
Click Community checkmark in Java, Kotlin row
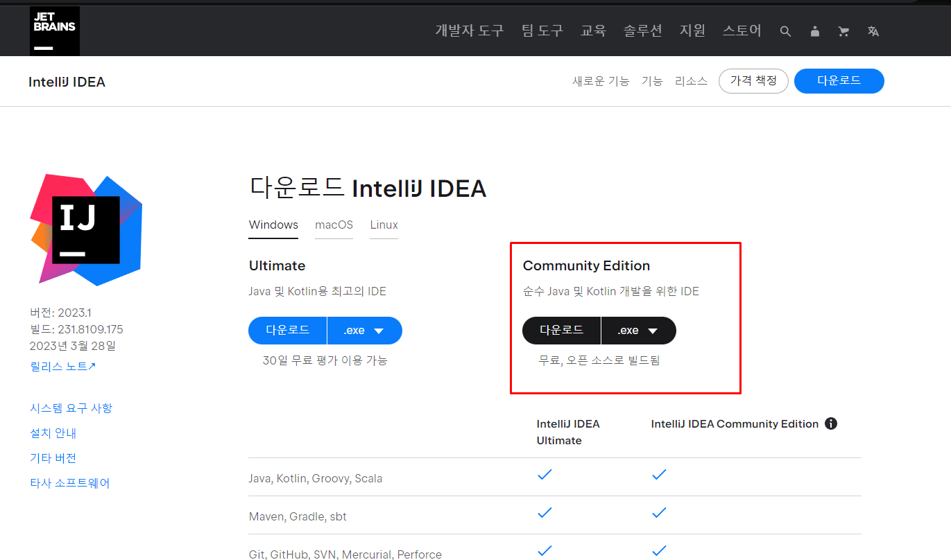coord(659,475)
